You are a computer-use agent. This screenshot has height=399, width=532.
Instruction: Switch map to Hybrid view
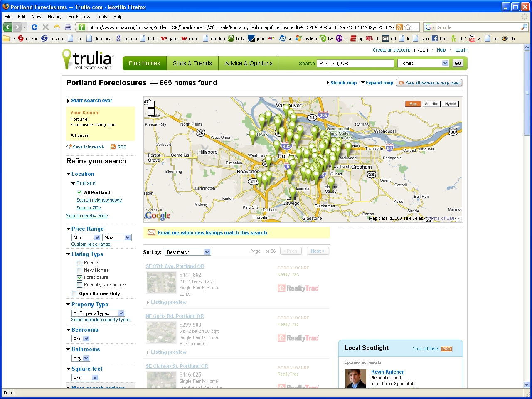click(x=451, y=104)
